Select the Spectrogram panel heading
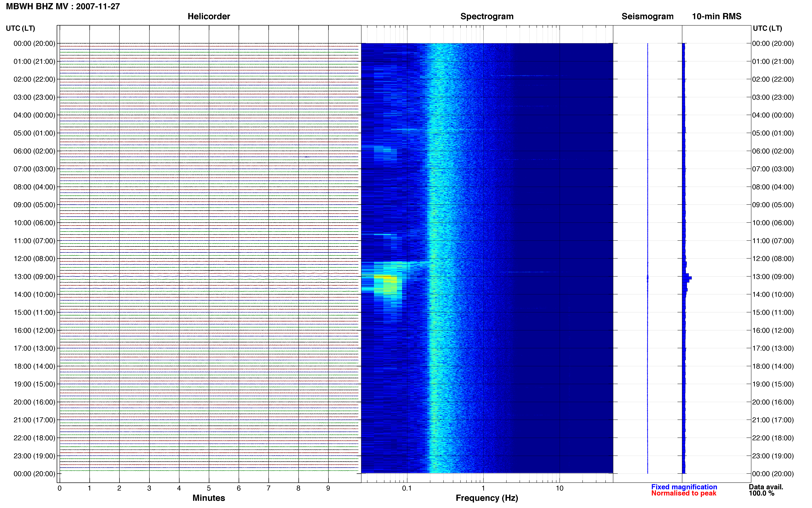The width and height of the screenshot is (812, 508). pos(487,16)
